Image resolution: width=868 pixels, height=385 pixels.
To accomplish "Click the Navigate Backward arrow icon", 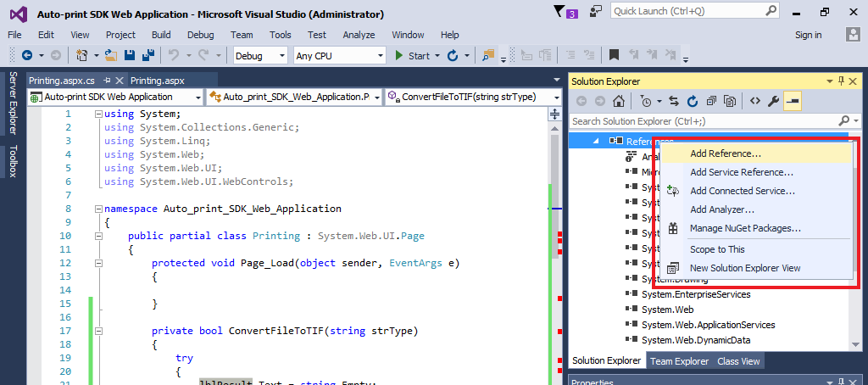I will coord(27,56).
